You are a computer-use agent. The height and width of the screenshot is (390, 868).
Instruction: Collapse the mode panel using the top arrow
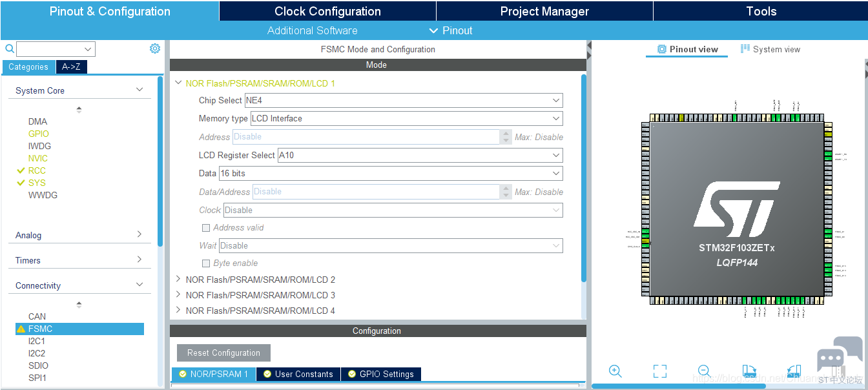tap(589, 46)
